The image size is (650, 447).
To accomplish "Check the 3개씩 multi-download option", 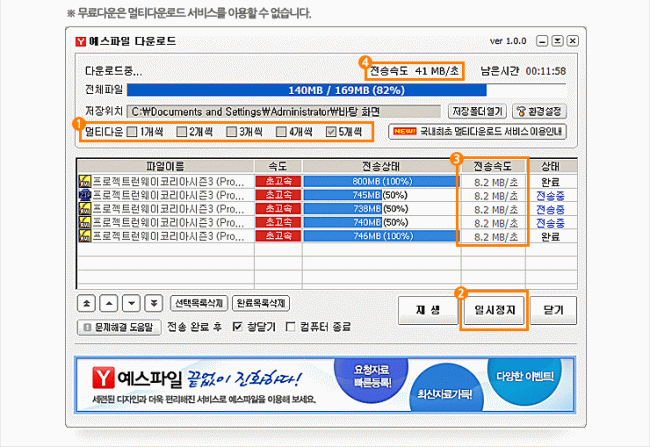I will (231, 132).
